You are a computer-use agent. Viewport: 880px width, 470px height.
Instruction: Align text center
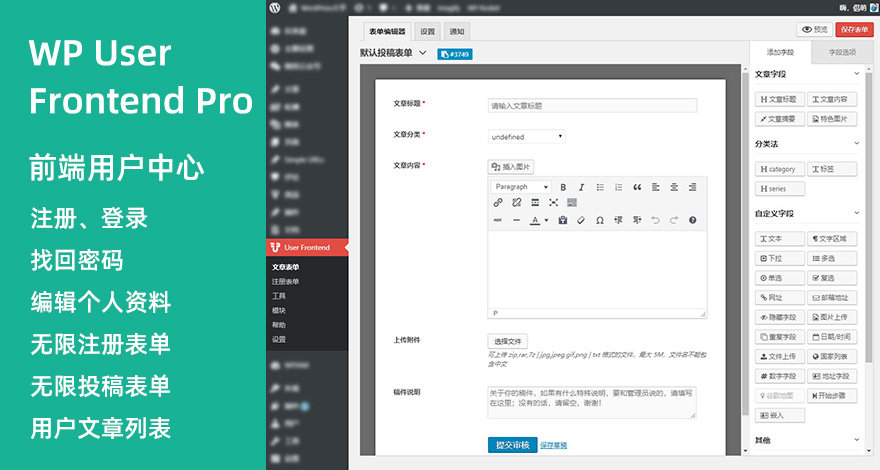point(674,187)
